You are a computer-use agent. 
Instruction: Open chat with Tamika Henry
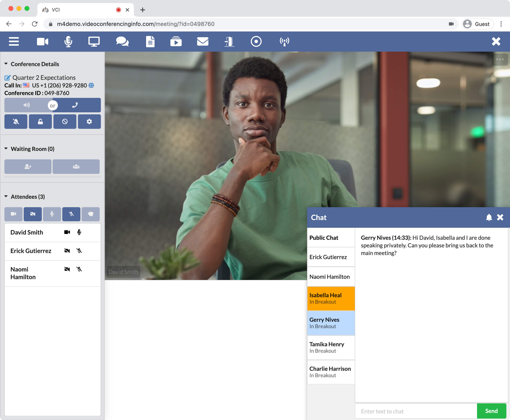point(331,347)
